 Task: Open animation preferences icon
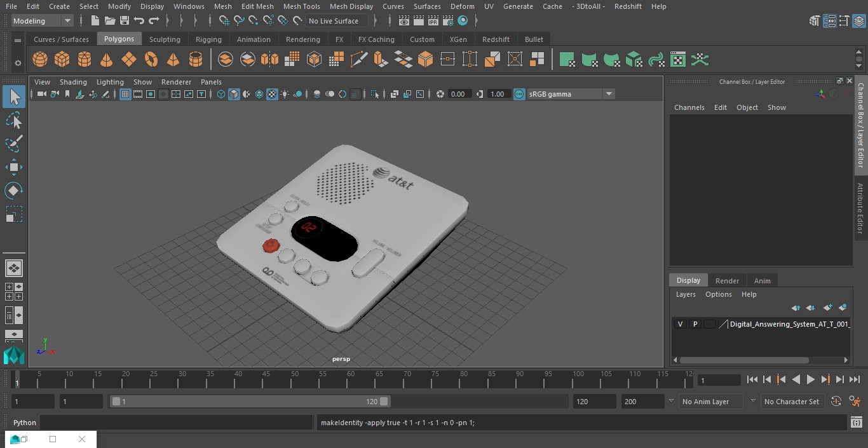(x=855, y=402)
